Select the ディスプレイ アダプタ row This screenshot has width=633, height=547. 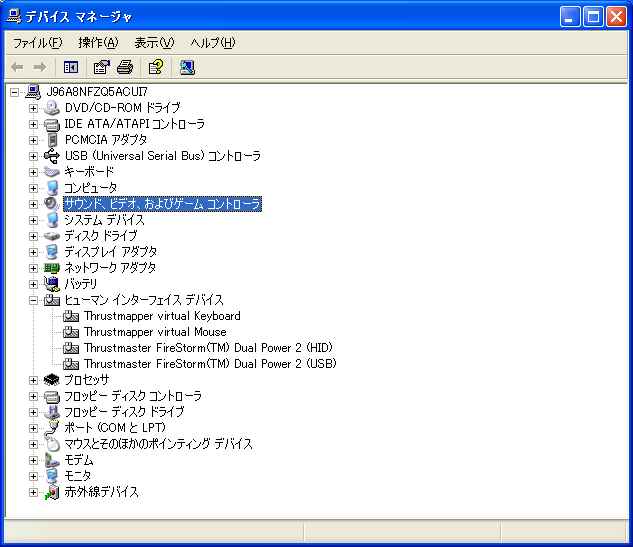point(111,252)
